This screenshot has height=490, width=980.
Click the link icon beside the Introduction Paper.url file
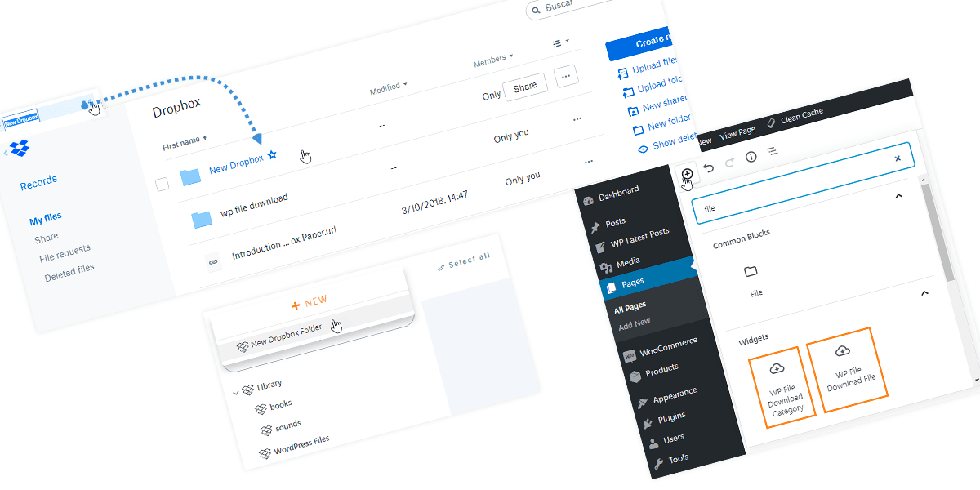coord(214,261)
